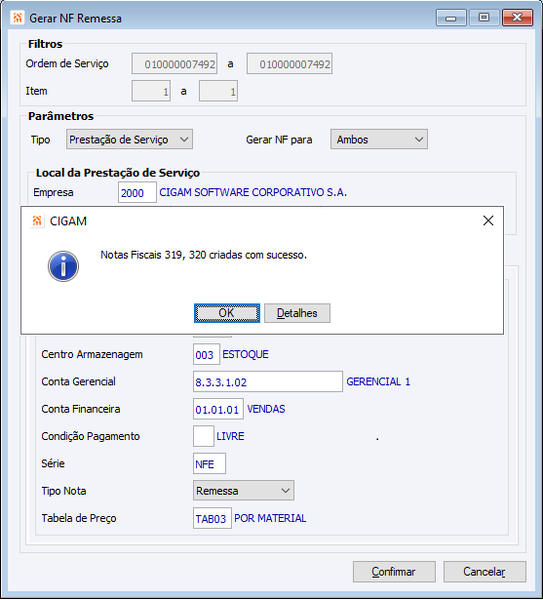This screenshot has width=543, height=600.
Task: Click OK in the CIGAM message dialog
Action: 227,313
